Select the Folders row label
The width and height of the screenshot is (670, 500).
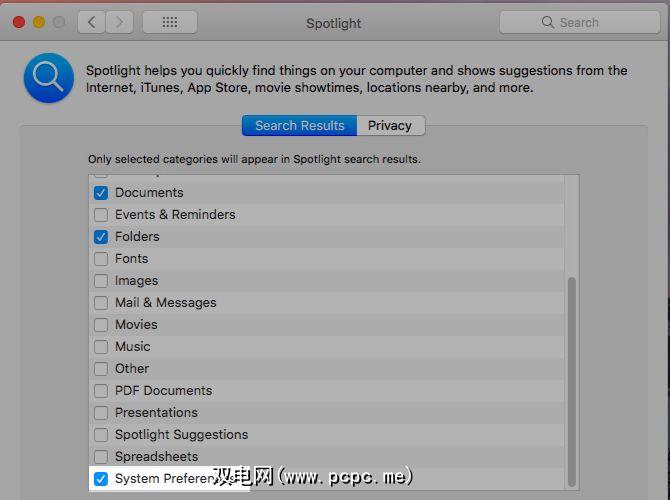click(x=137, y=237)
